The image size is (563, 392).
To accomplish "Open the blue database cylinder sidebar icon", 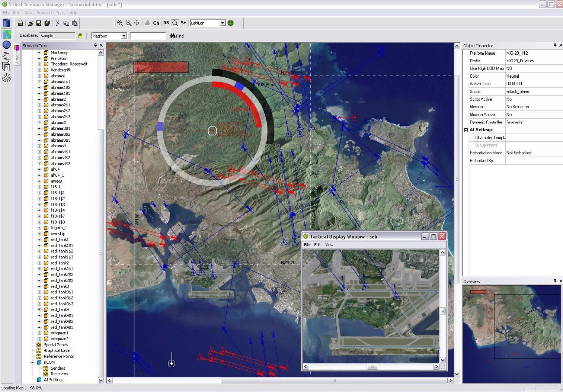I will [x=6, y=23].
